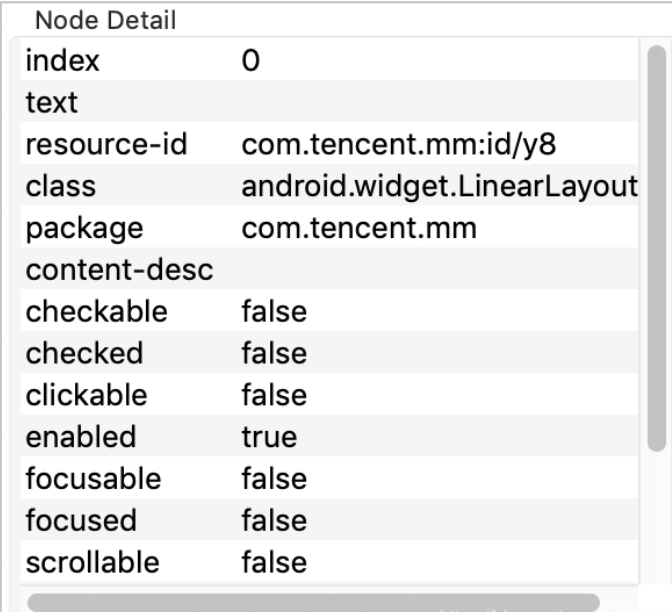
Task: Select the focusable property label
Action: point(93,479)
